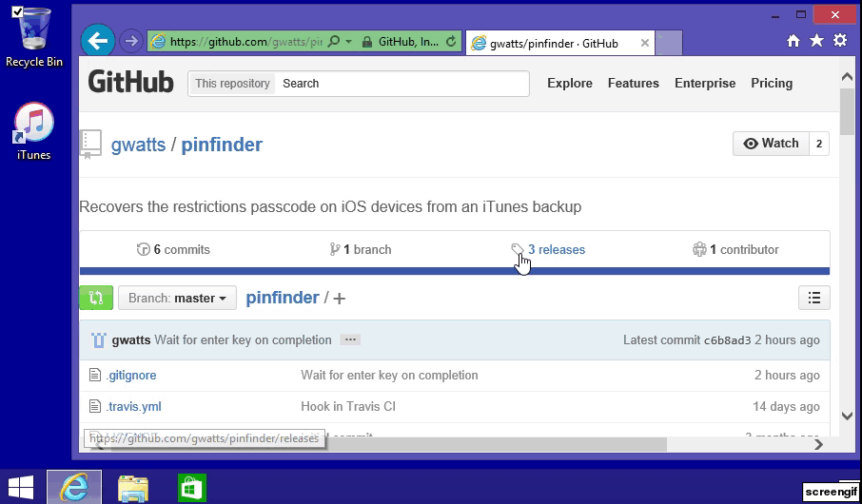Viewport: 862px width, 504px height.
Task: Click the horizontal scrollbar thumb
Action: (x=389, y=444)
